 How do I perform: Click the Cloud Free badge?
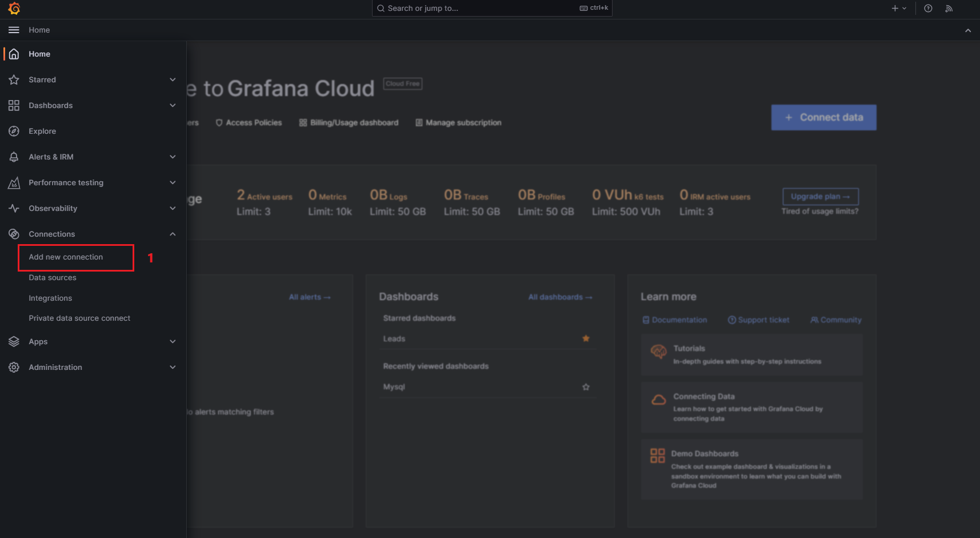pyautogui.click(x=403, y=83)
